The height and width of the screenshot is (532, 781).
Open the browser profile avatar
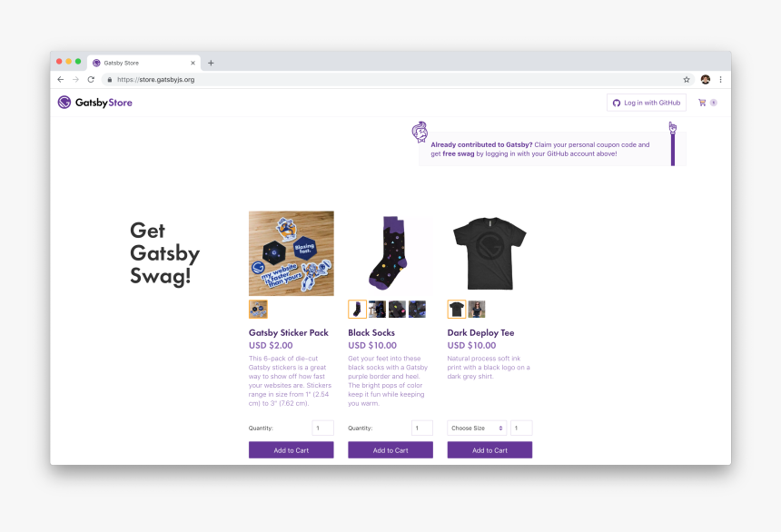tap(706, 80)
